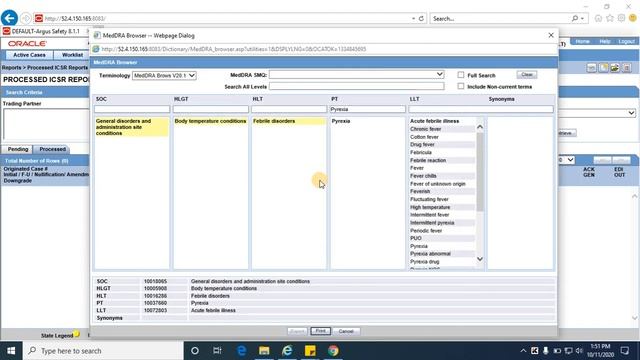The height and width of the screenshot is (360, 640).
Task: Click the SOC filter input field
Action: coord(132,109)
